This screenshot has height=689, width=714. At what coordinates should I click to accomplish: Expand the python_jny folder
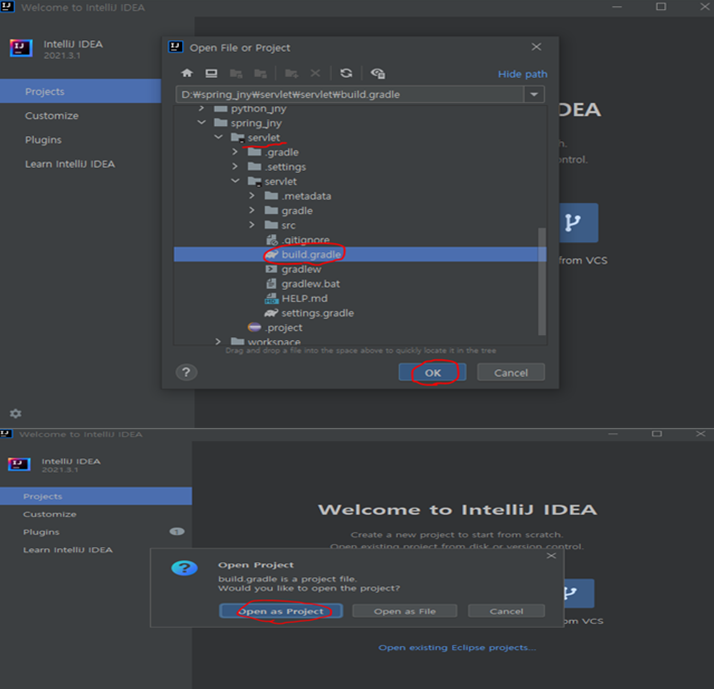202,109
